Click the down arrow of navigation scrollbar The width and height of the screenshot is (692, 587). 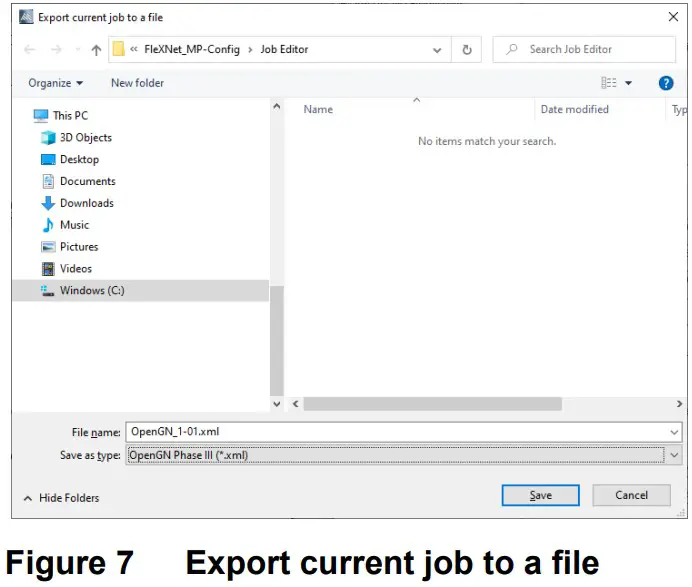tap(277, 404)
